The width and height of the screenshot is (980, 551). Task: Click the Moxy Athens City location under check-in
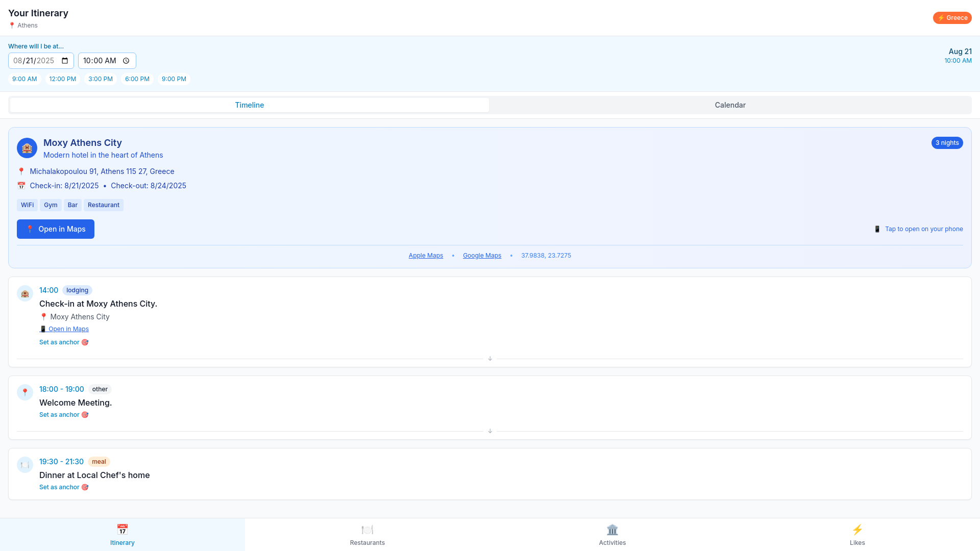[80, 317]
